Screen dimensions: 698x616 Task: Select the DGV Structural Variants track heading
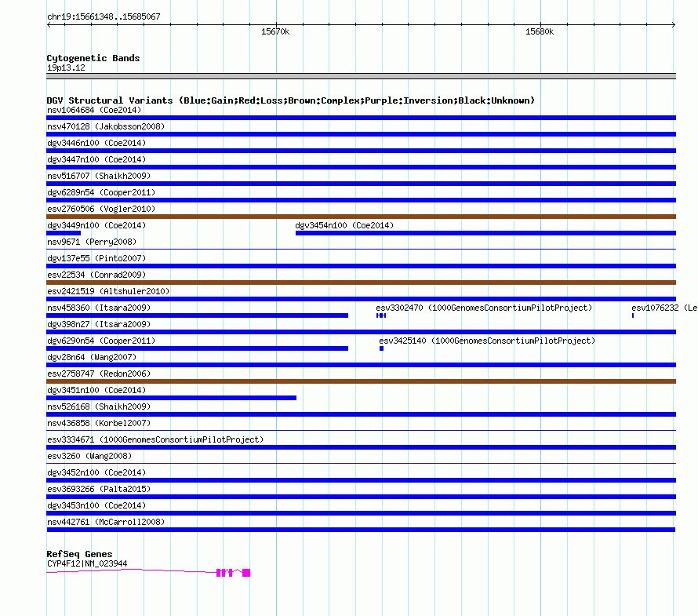(x=291, y=100)
